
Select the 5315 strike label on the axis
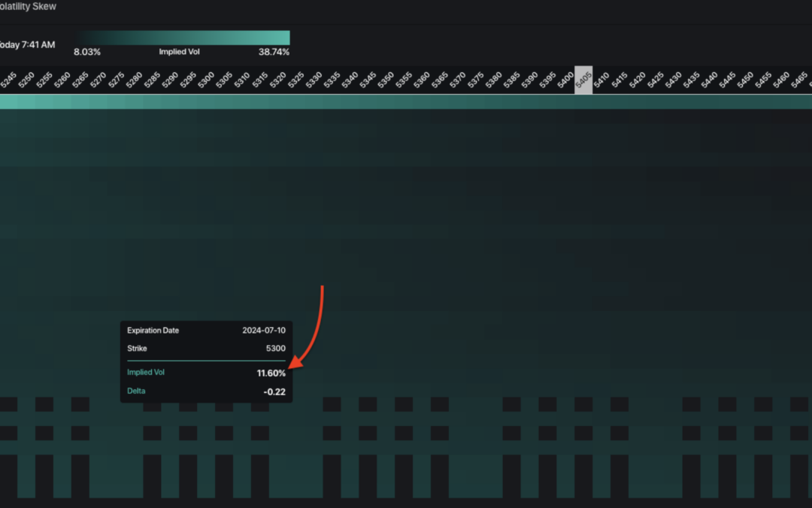[x=260, y=80]
